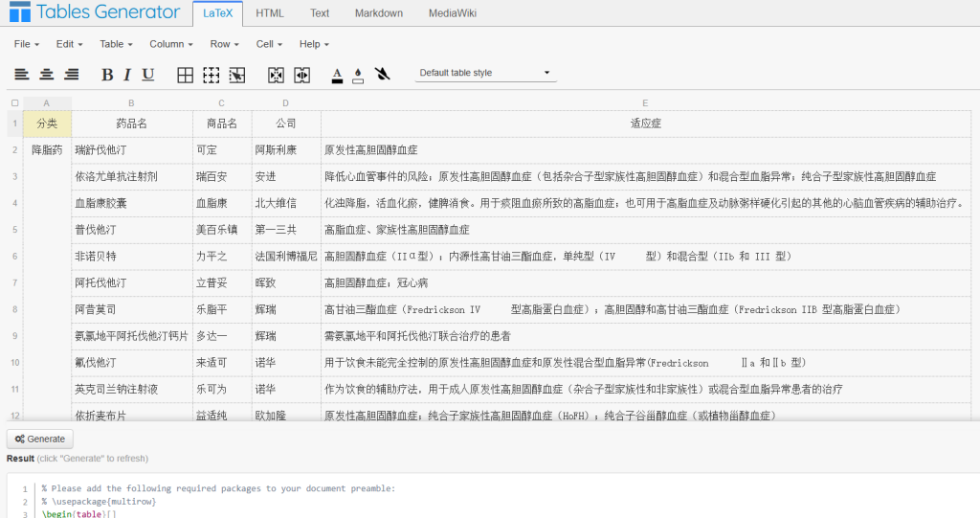Select the 公司 header cell
This screenshot has width=980, height=518.
(x=286, y=124)
